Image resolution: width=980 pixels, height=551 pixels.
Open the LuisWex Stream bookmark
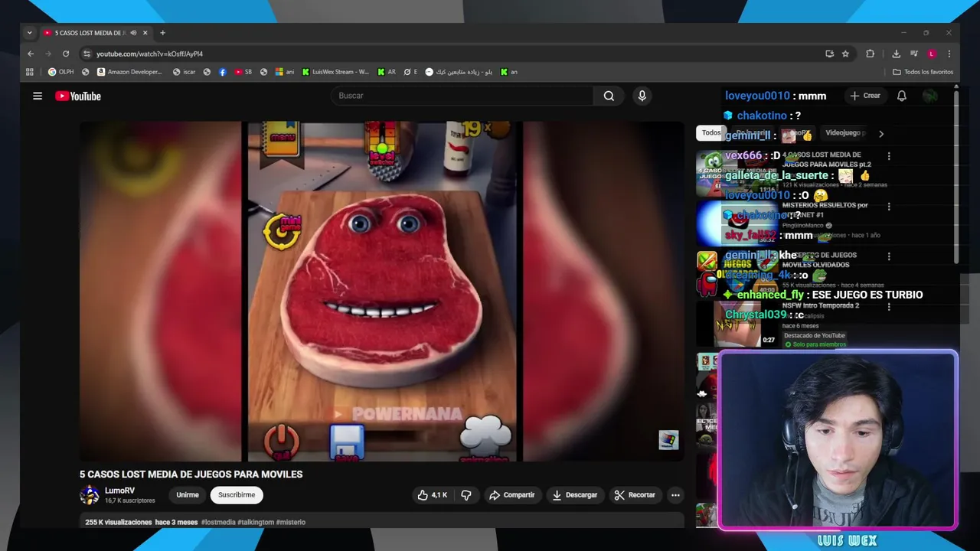pos(335,72)
